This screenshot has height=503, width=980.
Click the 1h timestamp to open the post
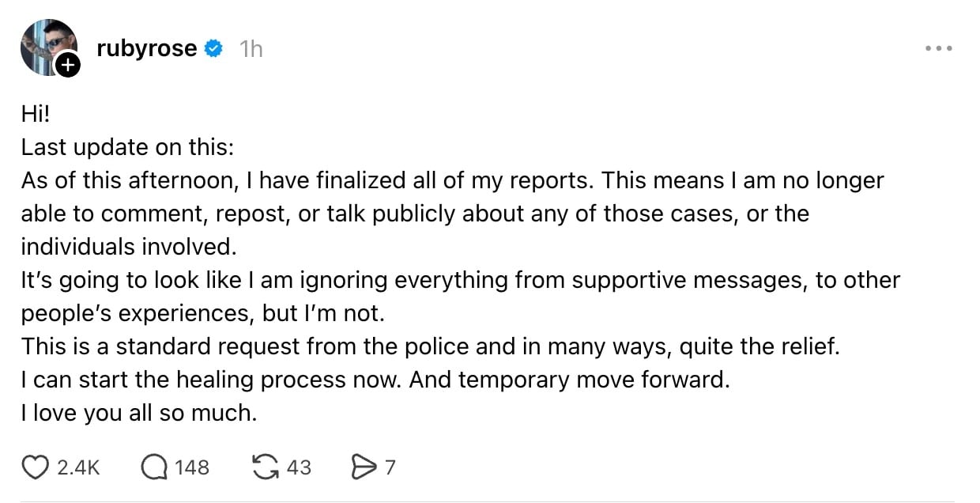click(x=251, y=47)
